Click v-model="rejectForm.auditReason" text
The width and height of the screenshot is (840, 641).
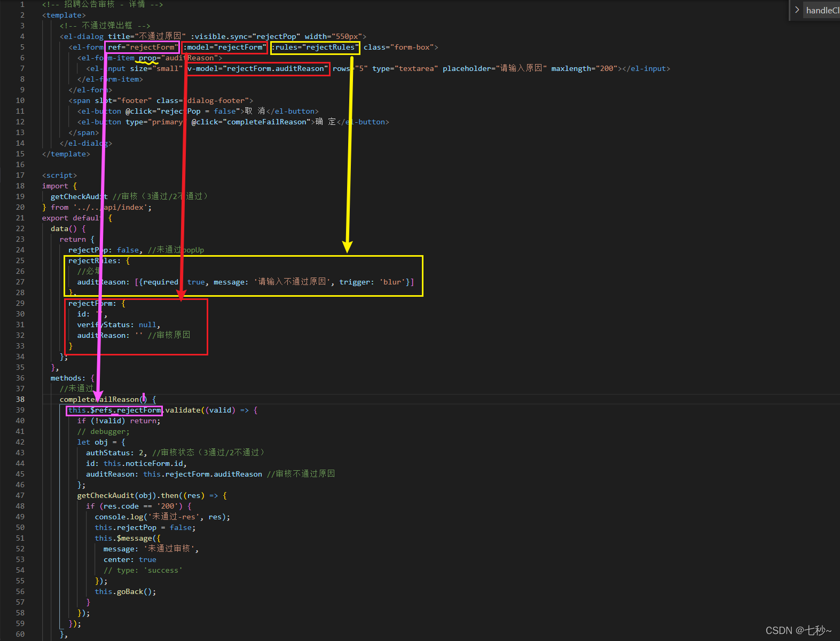pos(258,68)
